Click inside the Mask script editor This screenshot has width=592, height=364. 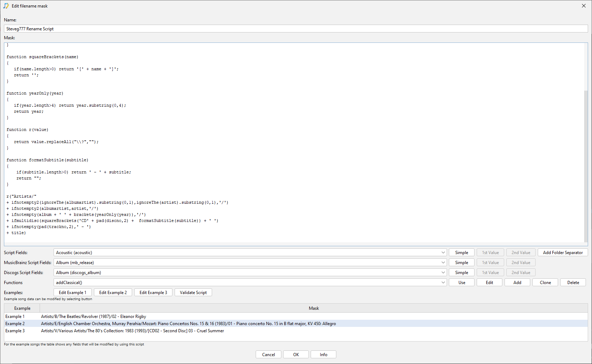(x=294, y=143)
